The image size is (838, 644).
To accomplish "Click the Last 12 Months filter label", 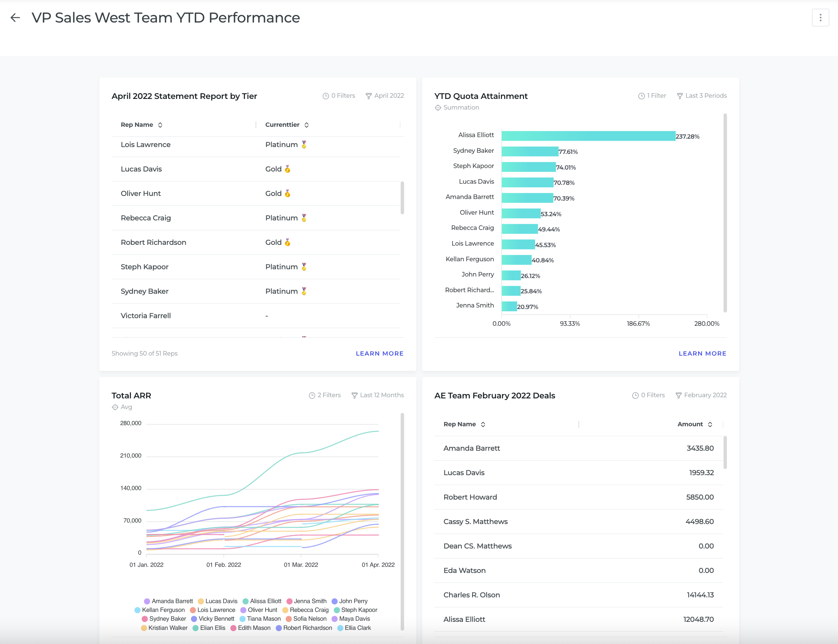I will click(x=382, y=395).
